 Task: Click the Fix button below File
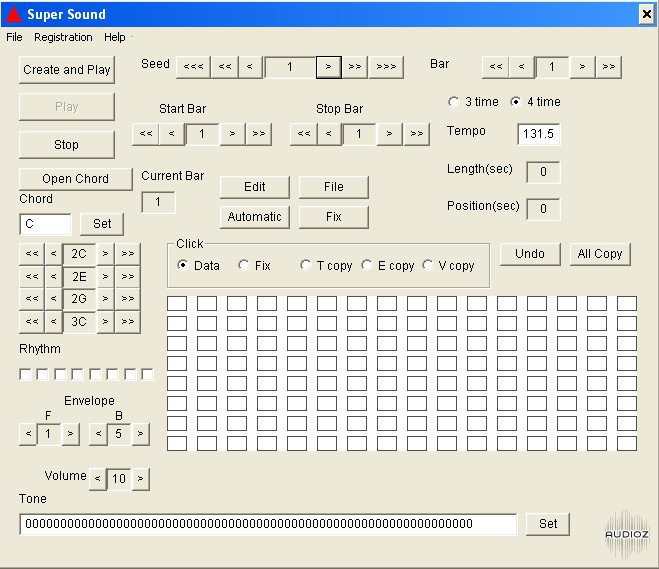[334, 217]
